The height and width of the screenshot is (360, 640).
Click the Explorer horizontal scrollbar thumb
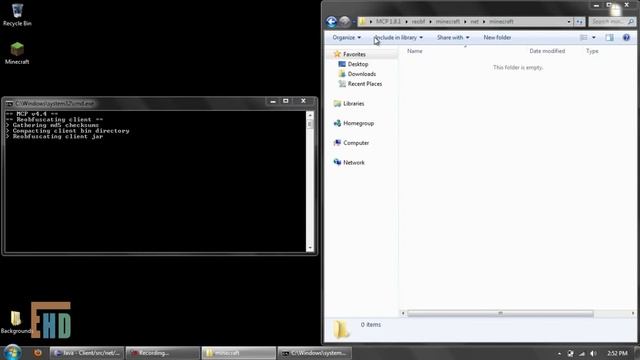tap(500, 313)
